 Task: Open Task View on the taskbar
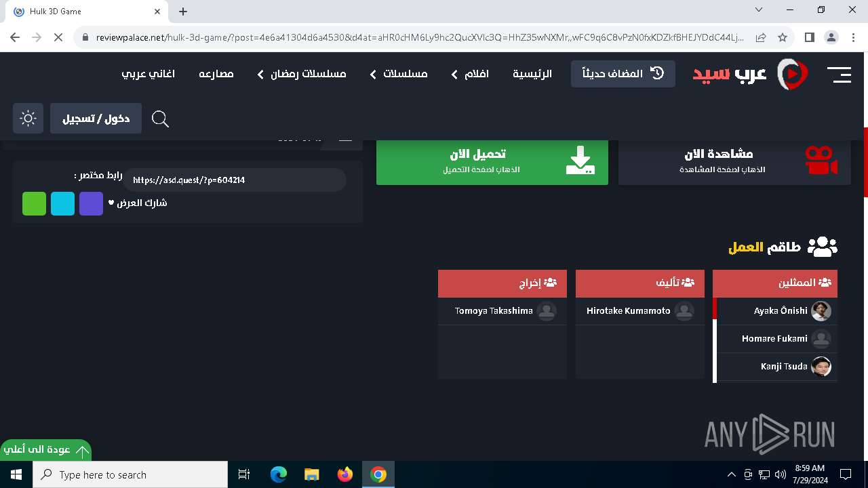(x=244, y=474)
